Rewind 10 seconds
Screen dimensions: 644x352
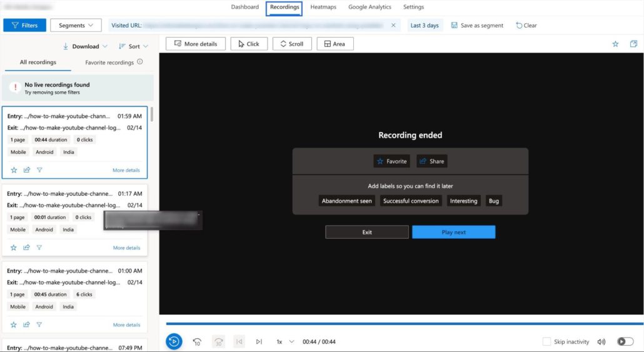(197, 341)
